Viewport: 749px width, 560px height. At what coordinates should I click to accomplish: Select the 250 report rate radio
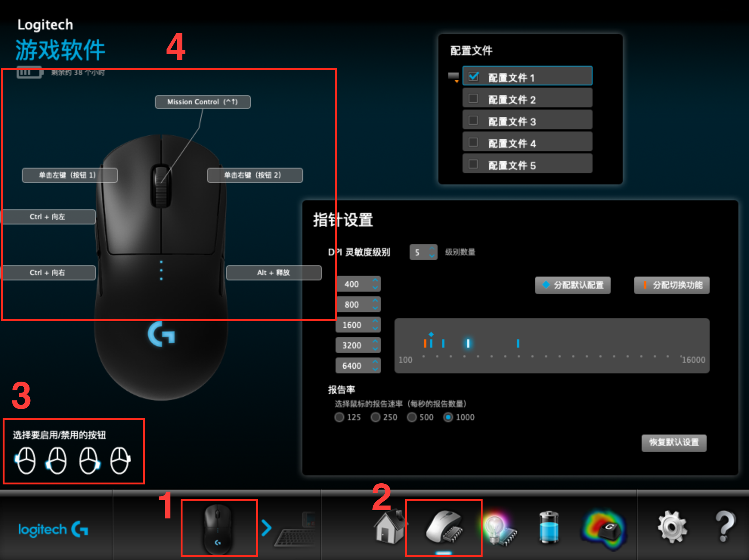click(x=375, y=417)
